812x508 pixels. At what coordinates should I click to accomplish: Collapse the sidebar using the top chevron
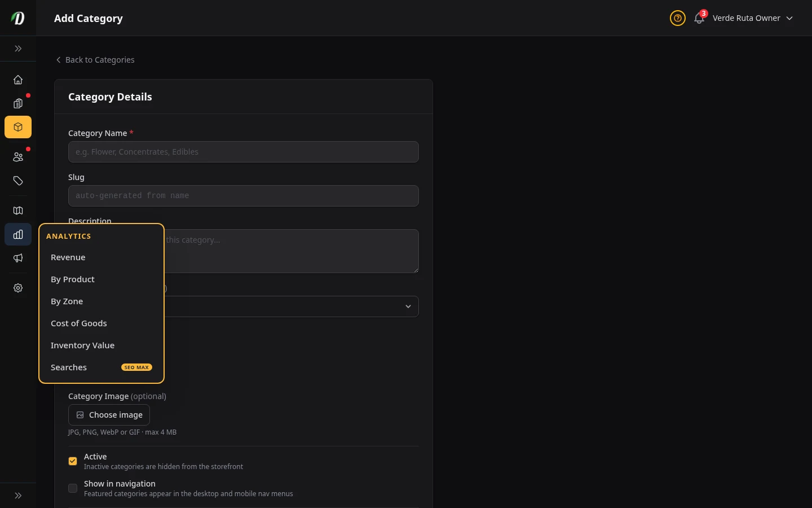(x=18, y=49)
